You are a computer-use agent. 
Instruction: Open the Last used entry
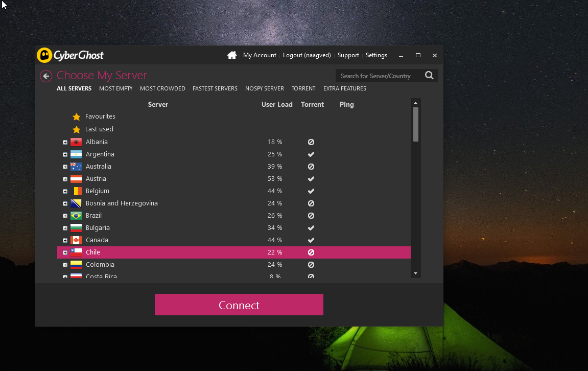99,129
